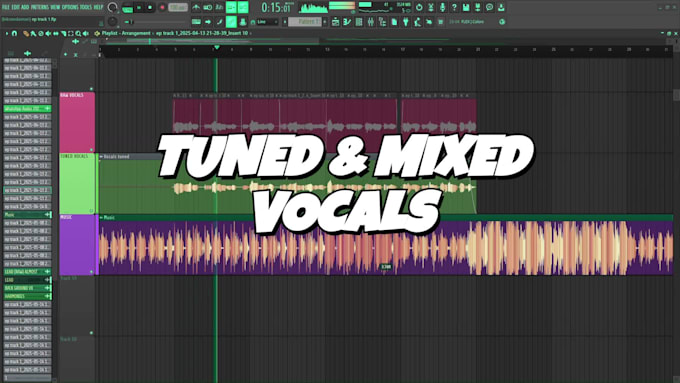The width and height of the screenshot is (680, 383).
Task: Toggle the note/clip link brush icon
Action: [219, 22]
